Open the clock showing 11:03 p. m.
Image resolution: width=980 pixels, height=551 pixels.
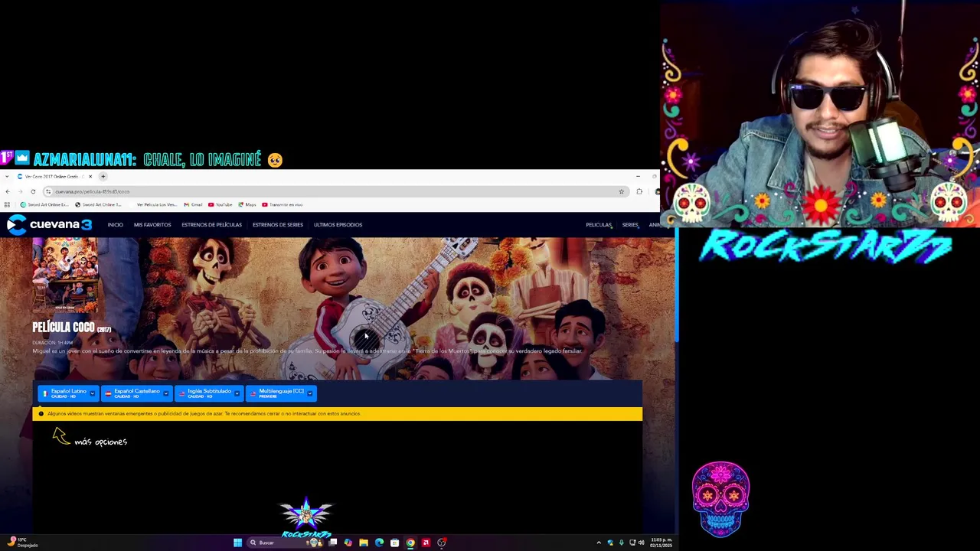[x=661, y=543]
